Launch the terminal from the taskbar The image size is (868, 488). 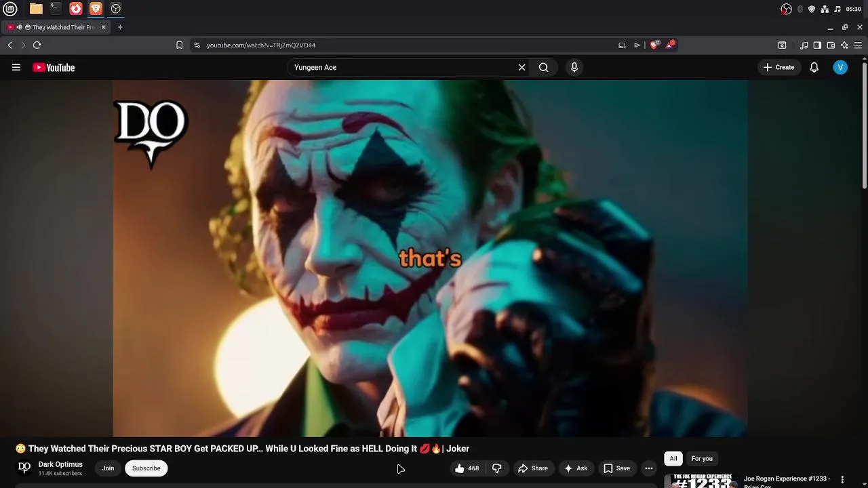(x=56, y=9)
